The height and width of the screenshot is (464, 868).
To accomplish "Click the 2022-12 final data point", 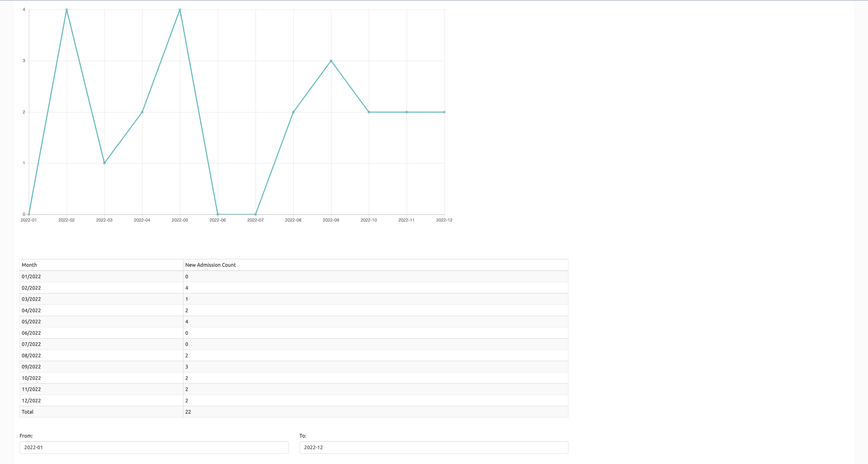I will coord(444,112).
